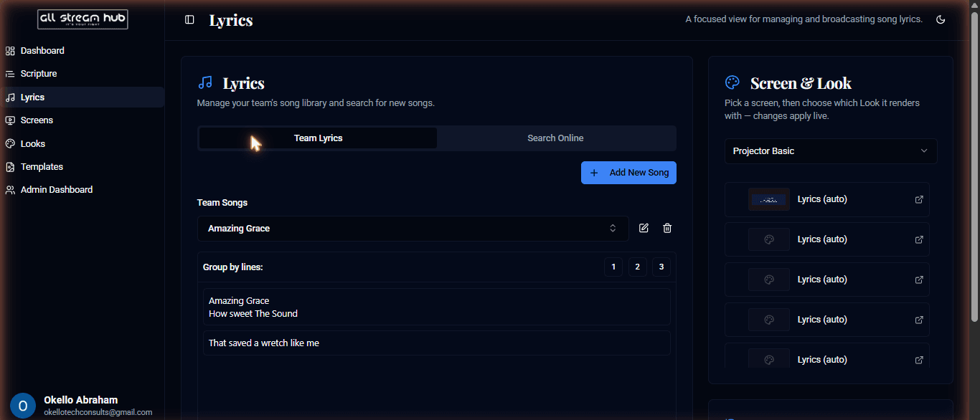Group lyrics by 3 lines
This screenshot has height=420, width=980.
click(661, 267)
